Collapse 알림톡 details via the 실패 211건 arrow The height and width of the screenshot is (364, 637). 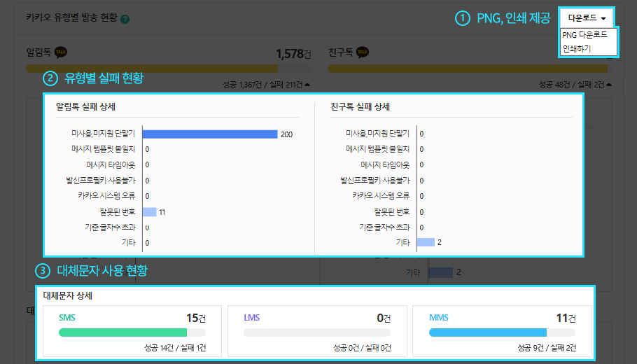pos(306,85)
